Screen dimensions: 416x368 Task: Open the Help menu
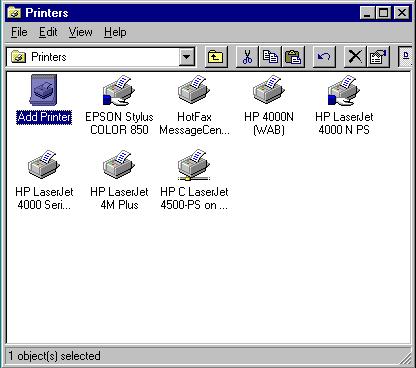tap(115, 32)
